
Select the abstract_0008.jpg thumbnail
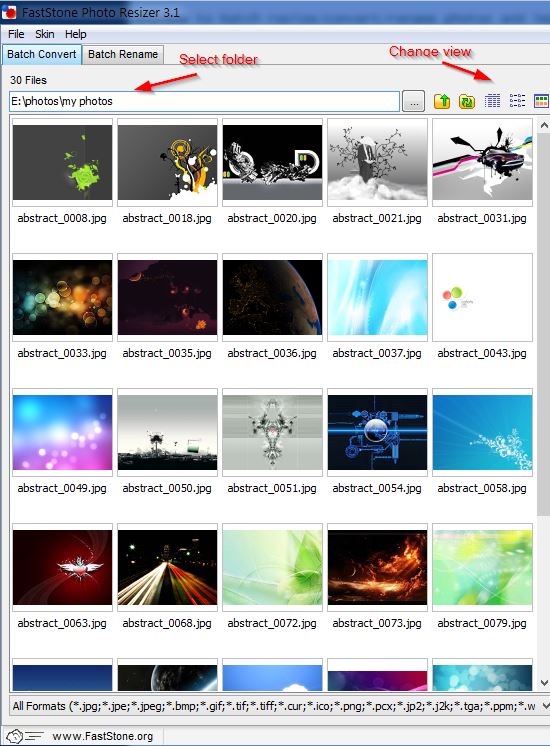[x=62, y=162]
